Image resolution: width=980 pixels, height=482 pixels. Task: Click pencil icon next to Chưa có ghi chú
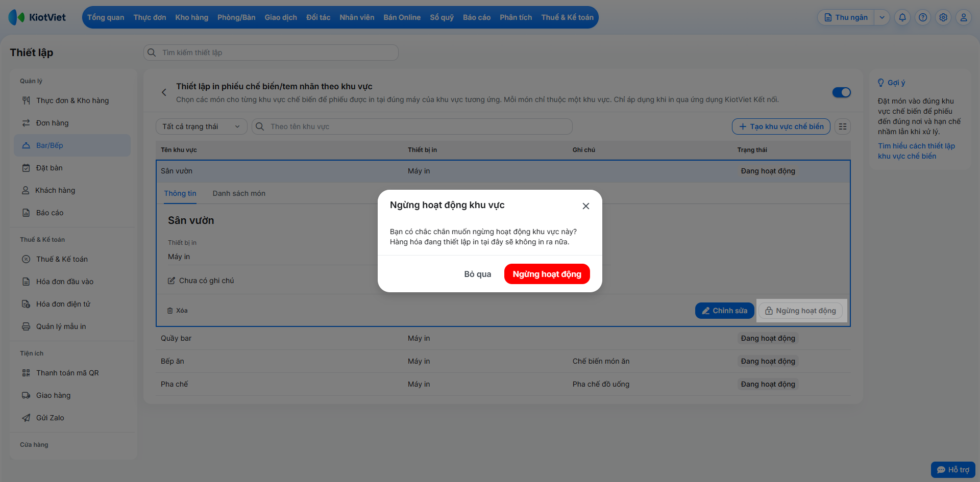pyautogui.click(x=171, y=281)
